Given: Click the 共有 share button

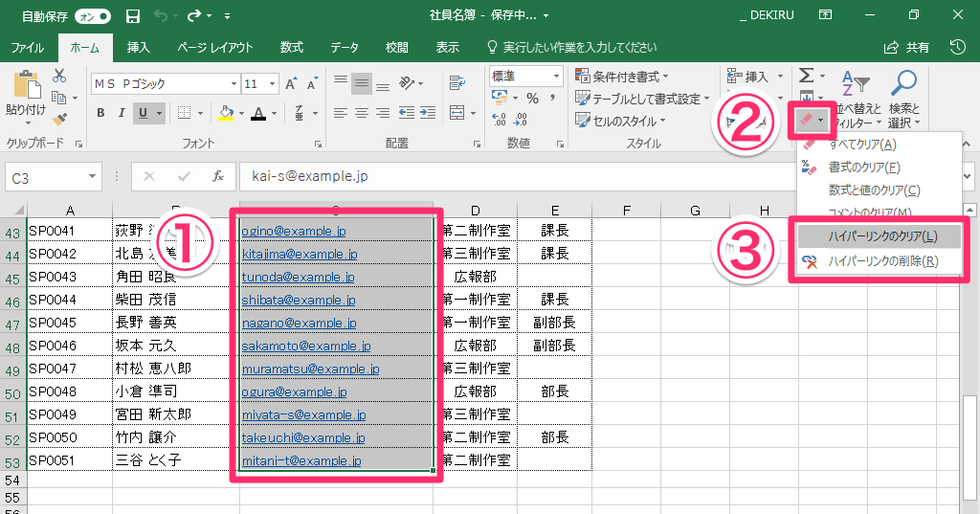Looking at the screenshot, I should click(x=907, y=48).
